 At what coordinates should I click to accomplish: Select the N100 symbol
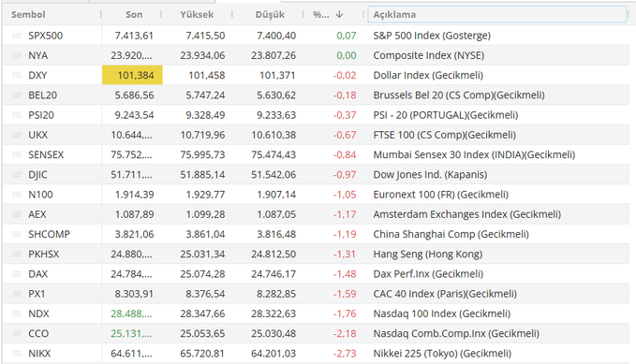[40, 195]
